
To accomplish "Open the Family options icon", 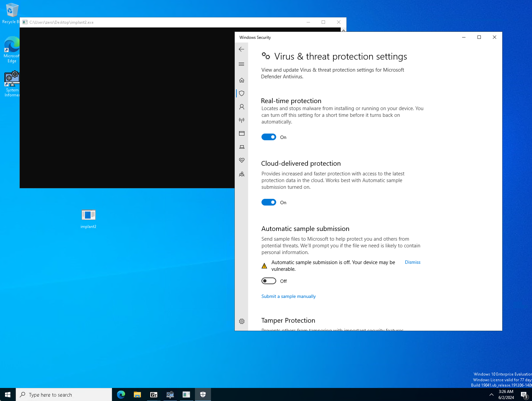I will 242,174.
